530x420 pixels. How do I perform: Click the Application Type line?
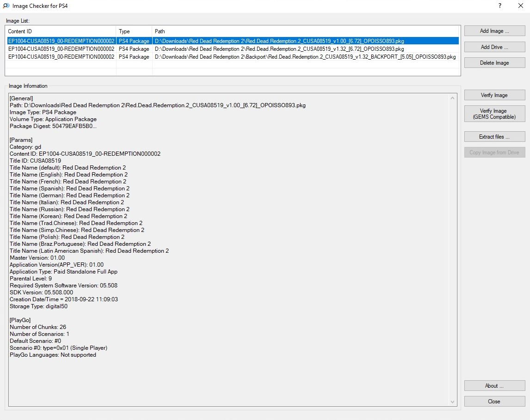tap(63, 271)
